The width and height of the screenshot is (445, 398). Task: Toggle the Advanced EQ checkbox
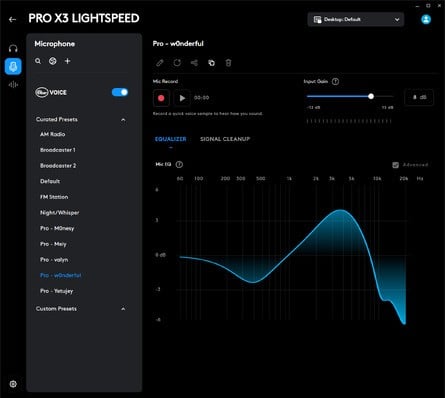click(395, 165)
